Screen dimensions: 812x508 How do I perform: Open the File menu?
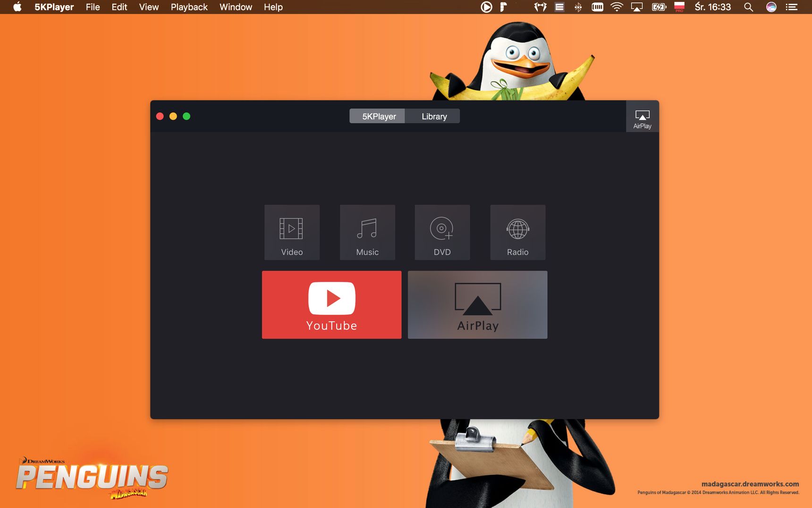pyautogui.click(x=93, y=7)
